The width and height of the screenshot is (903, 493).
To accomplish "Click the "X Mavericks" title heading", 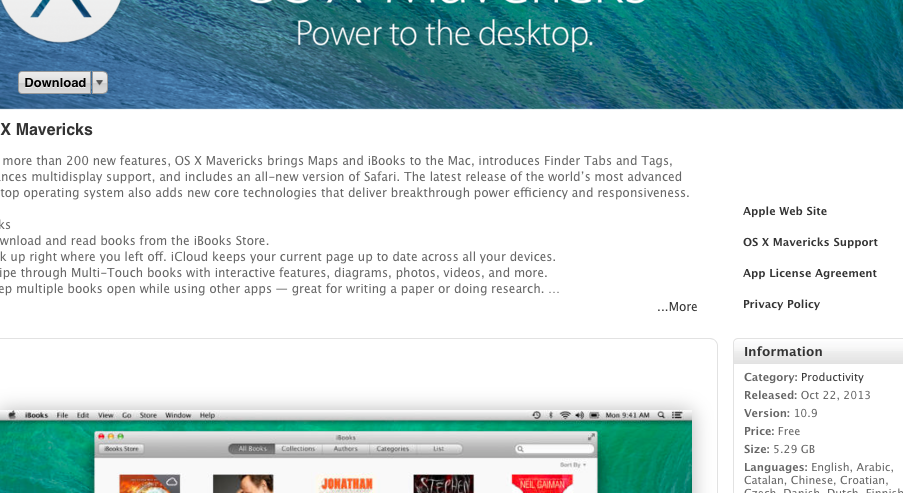I will pos(46,130).
